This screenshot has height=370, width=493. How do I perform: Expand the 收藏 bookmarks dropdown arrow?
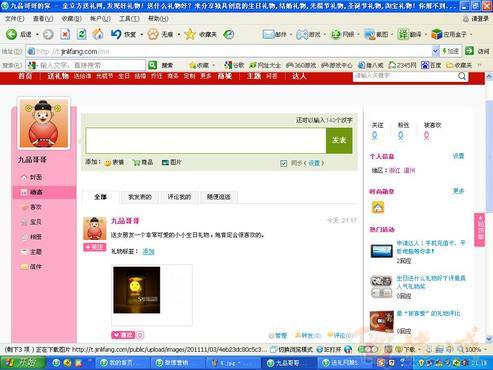coord(213,65)
